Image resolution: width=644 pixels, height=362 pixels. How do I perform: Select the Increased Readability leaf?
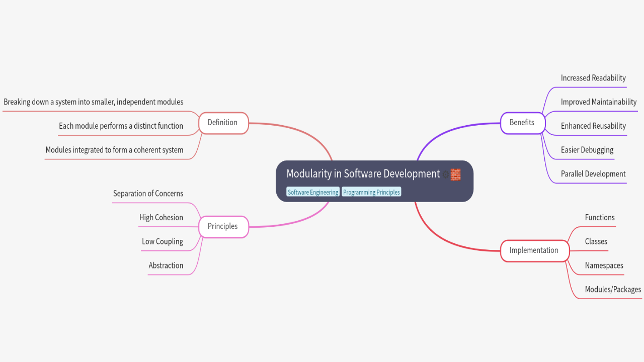click(x=593, y=78)
